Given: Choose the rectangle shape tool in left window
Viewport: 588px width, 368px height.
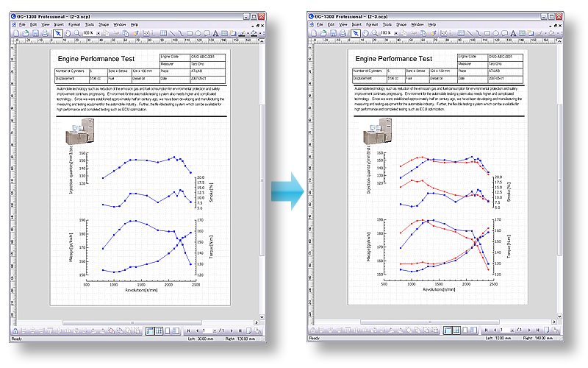Looking at the screenshot, I should 190,33.
